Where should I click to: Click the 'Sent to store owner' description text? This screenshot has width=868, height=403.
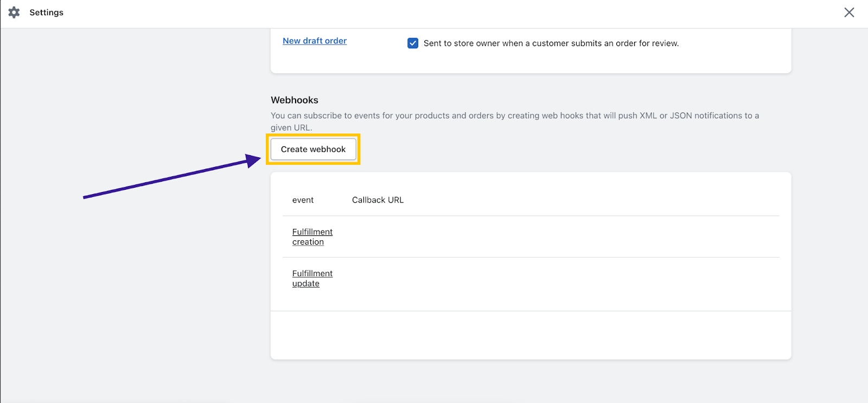pos(551,43)
